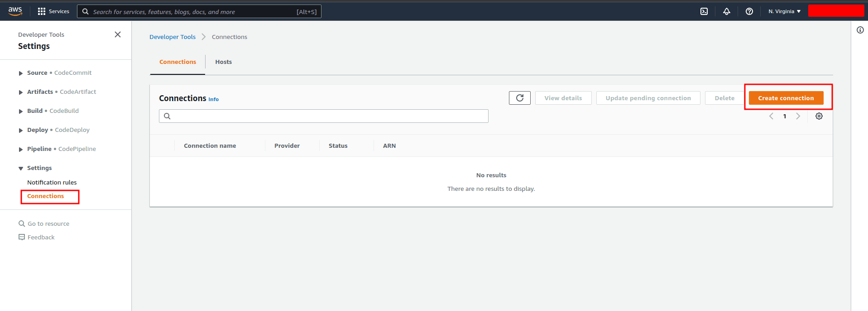Go to Developer Tools breadcrumb
Image resolution: width=868 pixels, height=311 pixels.
click(x=173, y=37)
